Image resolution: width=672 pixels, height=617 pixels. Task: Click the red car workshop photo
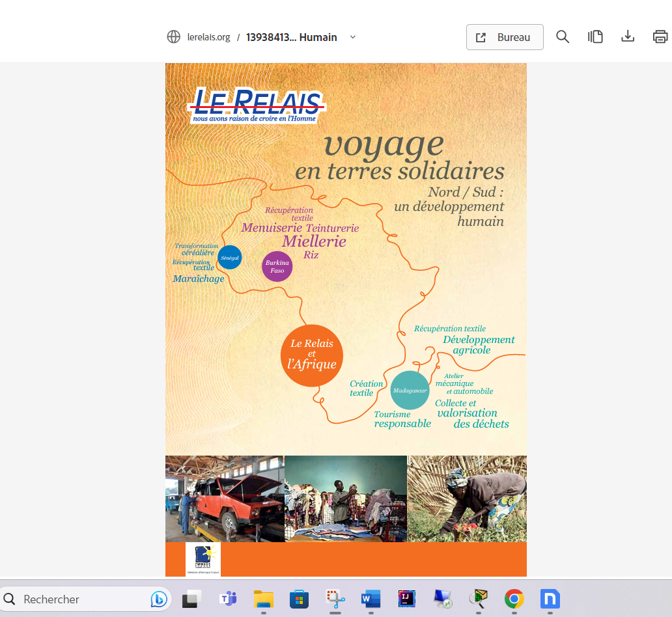225,499
